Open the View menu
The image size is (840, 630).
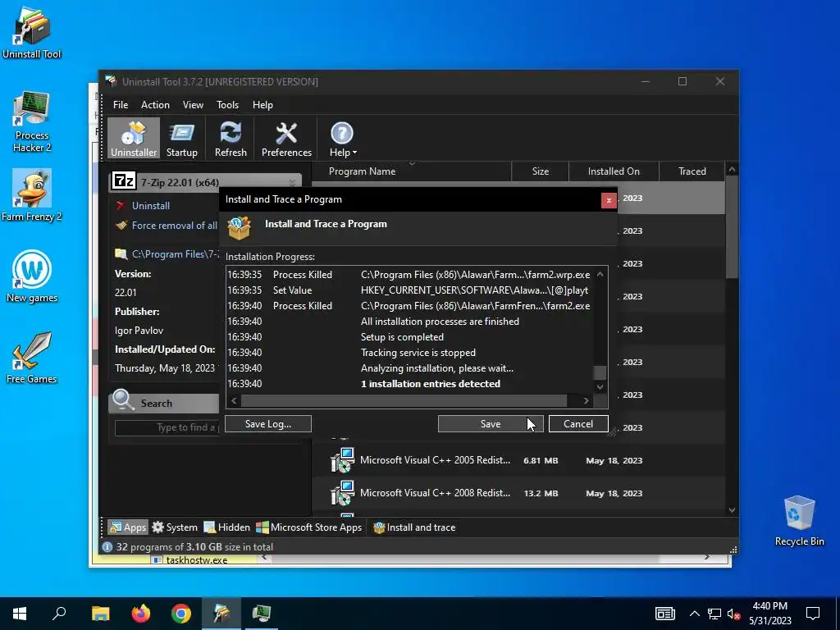pos(193,105)
